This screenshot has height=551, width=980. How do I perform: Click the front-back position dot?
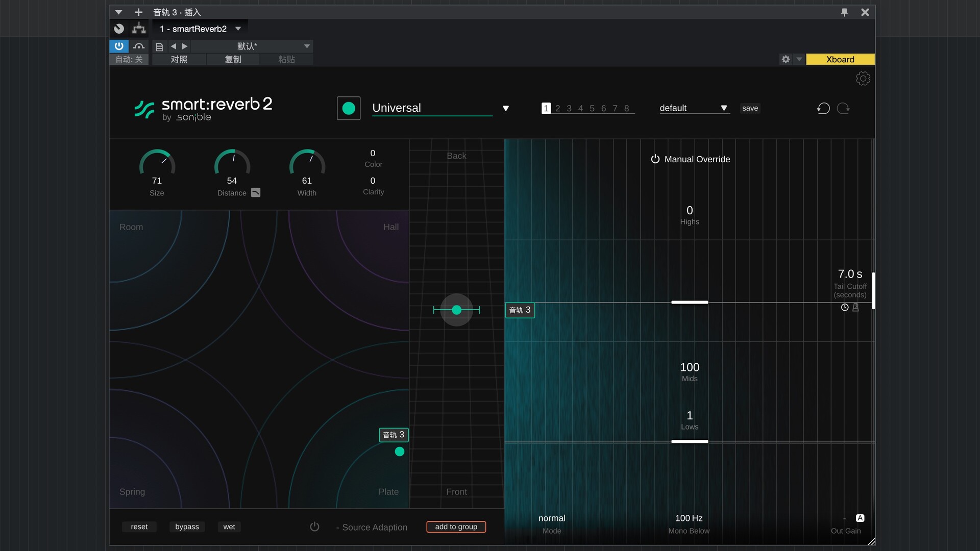click(x=457, y=310)
